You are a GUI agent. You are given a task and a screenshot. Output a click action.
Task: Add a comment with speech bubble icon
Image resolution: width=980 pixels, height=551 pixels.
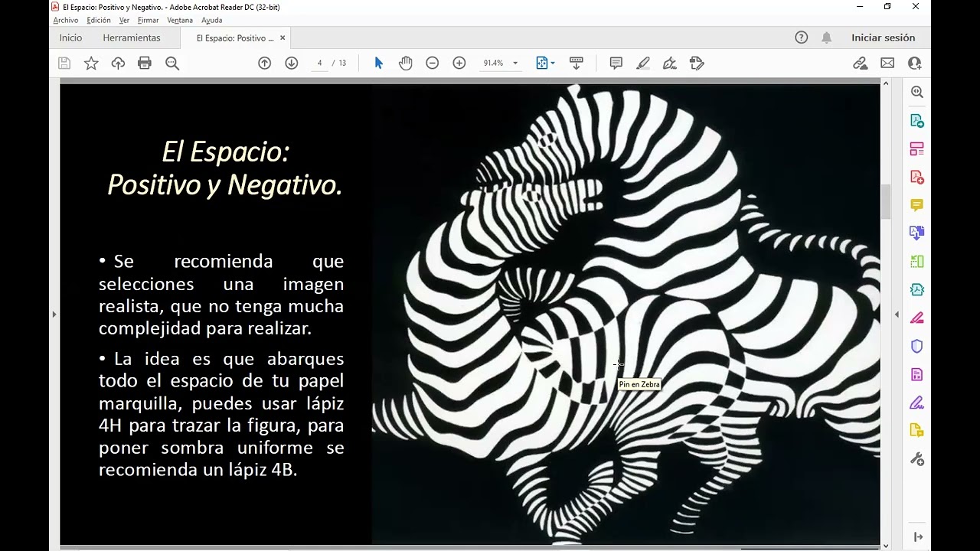tap(616, 64)
